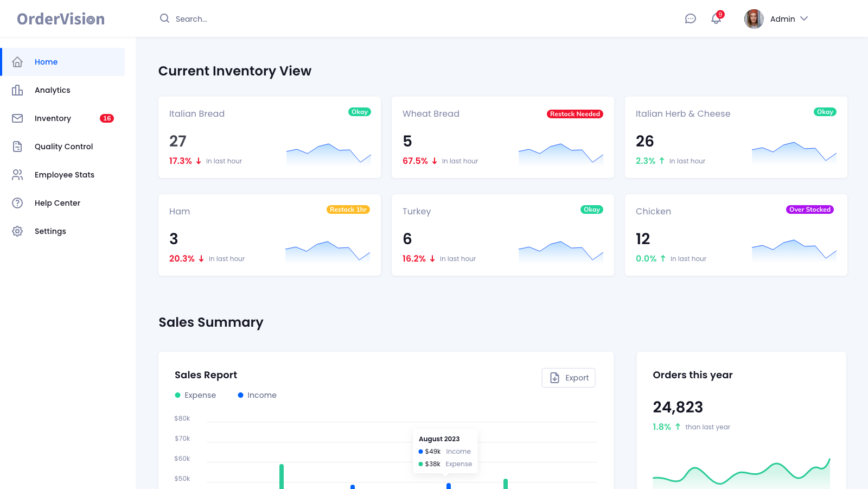Viewport: 868px width, 489px height.
Task: Click the Sales Report heading
Action: point(206,375)
